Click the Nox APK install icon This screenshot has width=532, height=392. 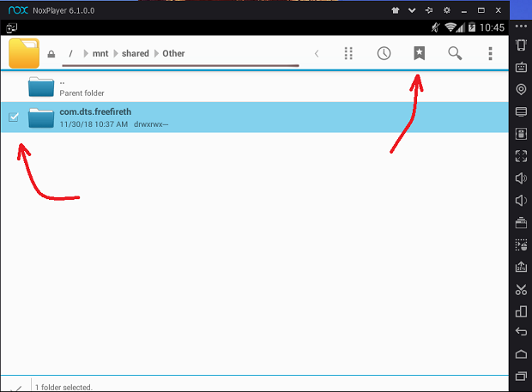tap(521, 134)
